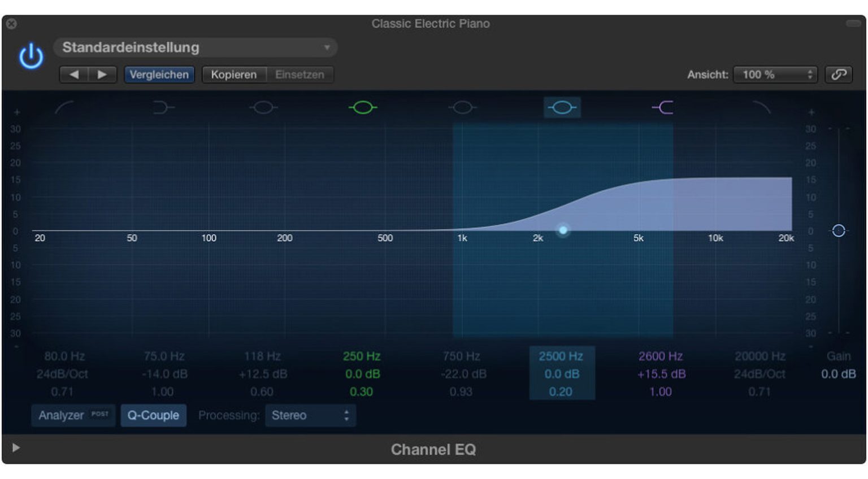Activate the 118 Hz parametric band icon

(x=263, y=107)
